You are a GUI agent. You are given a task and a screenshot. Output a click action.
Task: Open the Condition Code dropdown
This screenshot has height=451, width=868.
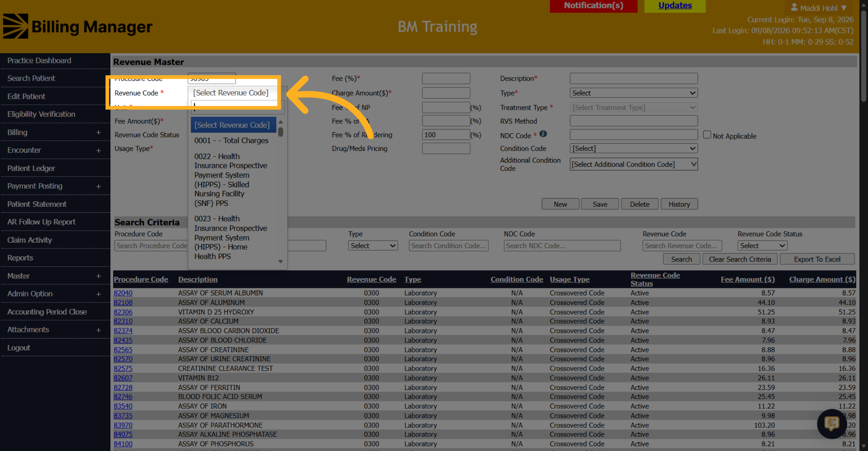(634, 148)
